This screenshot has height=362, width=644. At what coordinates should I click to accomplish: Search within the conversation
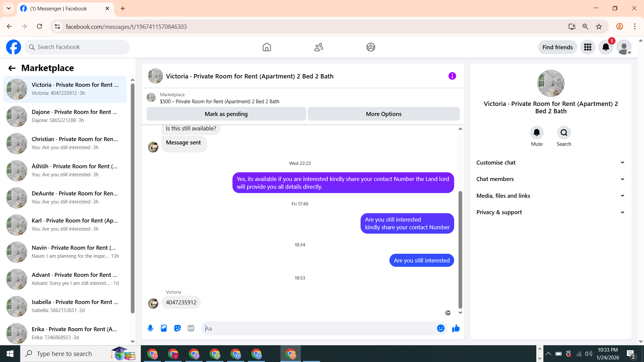click(x=564, y=133)
